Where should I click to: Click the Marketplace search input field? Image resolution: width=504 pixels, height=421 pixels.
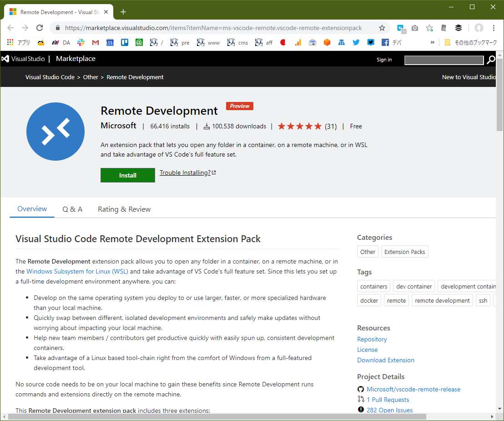(444, 60)
